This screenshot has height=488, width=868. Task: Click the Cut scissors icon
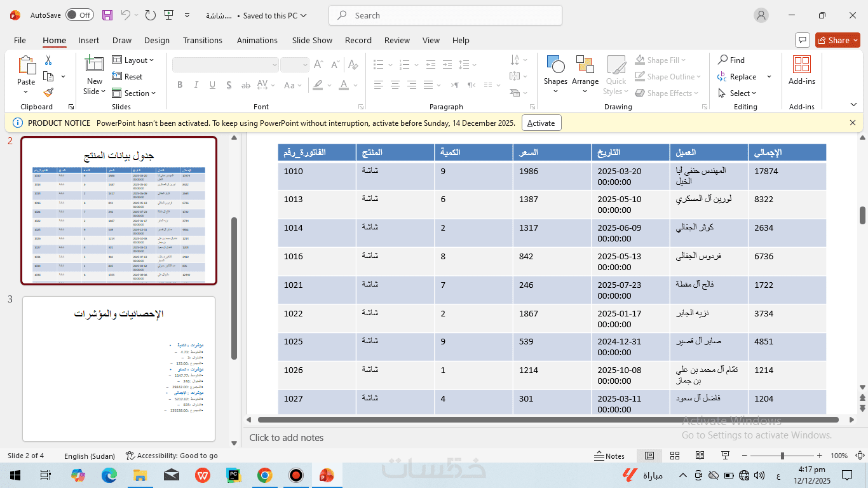[48, 60]
